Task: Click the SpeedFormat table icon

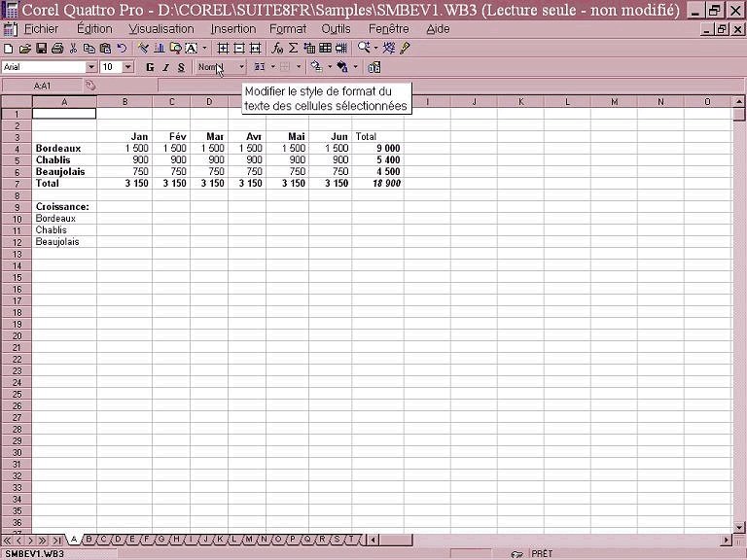Action: 326,48
